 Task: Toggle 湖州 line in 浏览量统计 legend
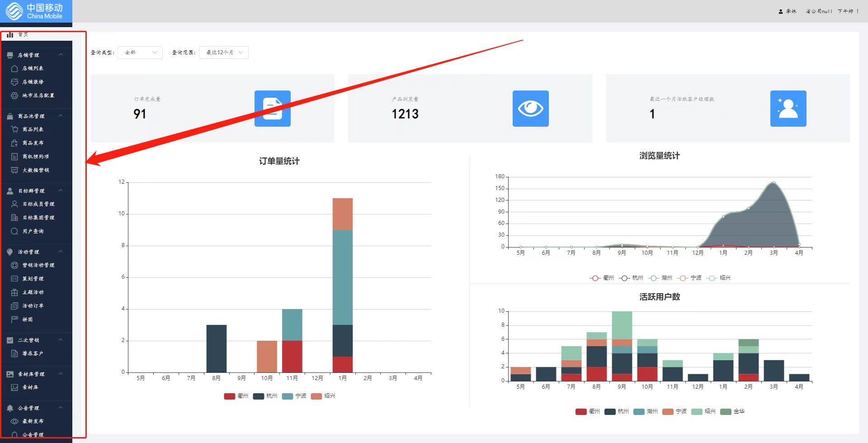point(660,278)
